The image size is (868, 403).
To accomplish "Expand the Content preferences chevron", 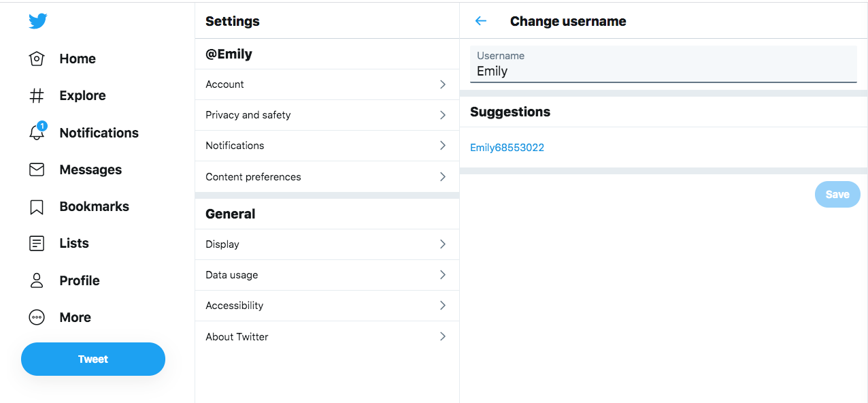I will tap(443, 176).
